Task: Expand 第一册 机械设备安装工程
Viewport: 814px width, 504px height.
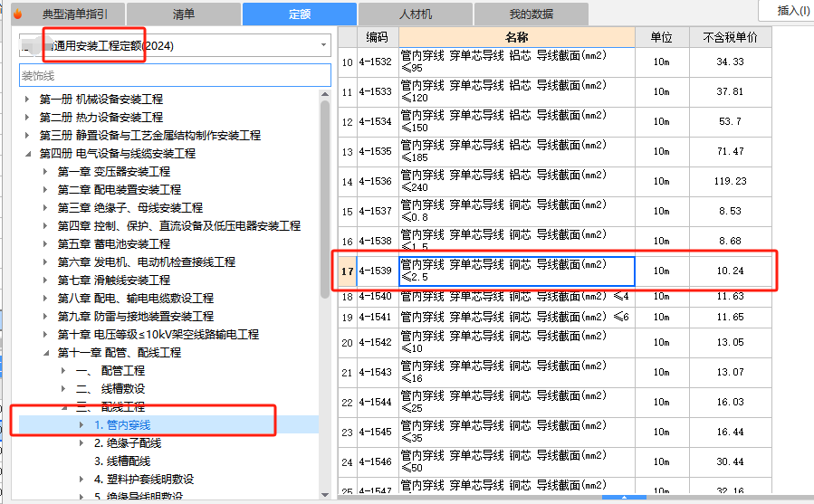Action: click(27, 99)
